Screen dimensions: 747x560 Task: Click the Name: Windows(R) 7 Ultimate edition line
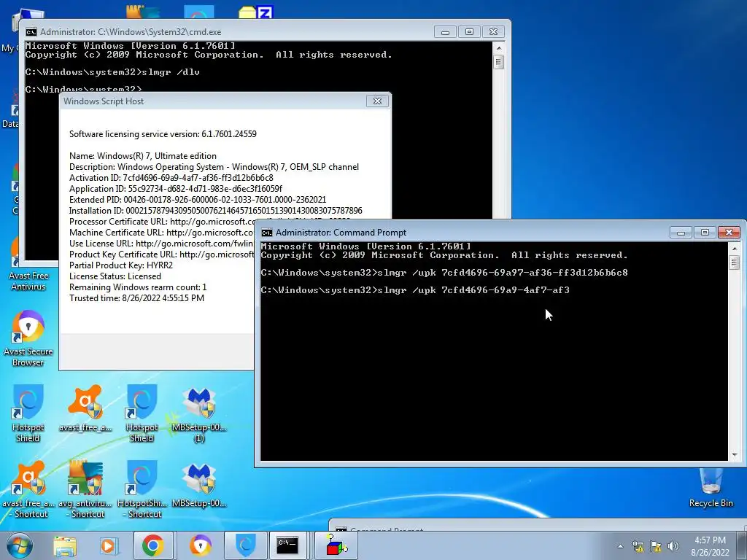coord(143,156)
